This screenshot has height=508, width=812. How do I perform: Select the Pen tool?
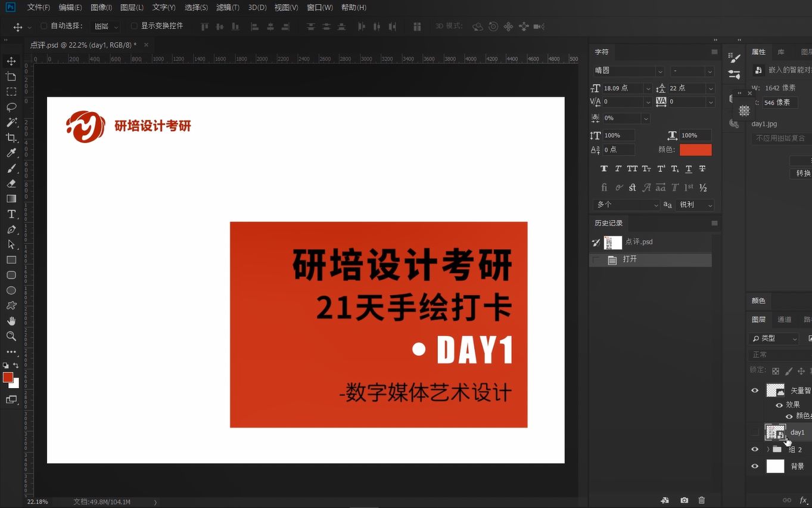(x=11, y=230)
